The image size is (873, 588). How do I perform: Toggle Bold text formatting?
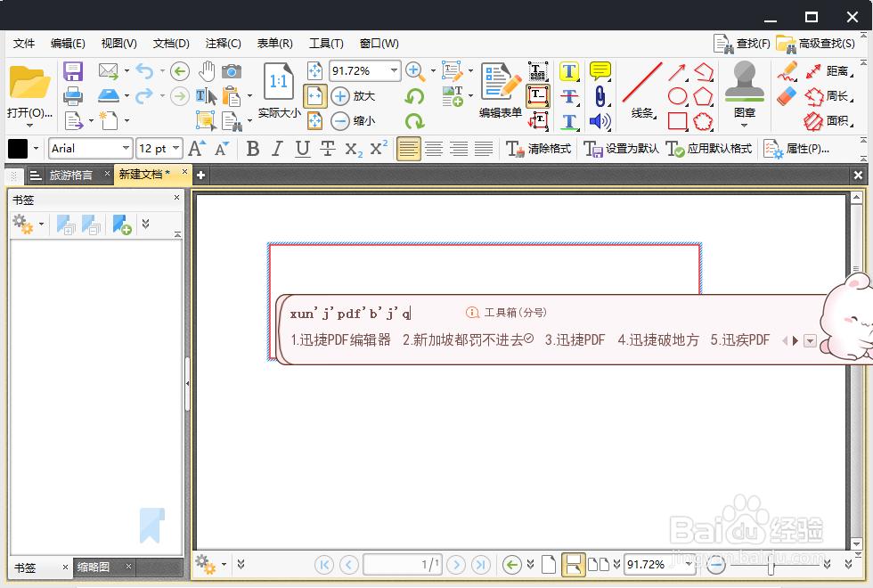tap(253, 149)
